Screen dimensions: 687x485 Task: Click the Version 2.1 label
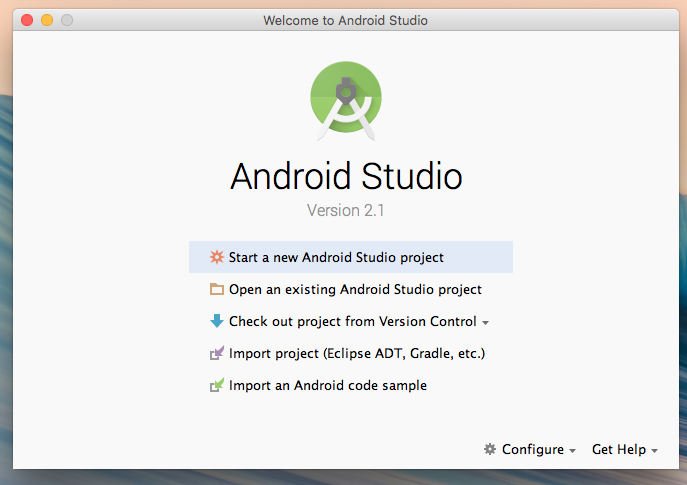[x=346, y=212]
